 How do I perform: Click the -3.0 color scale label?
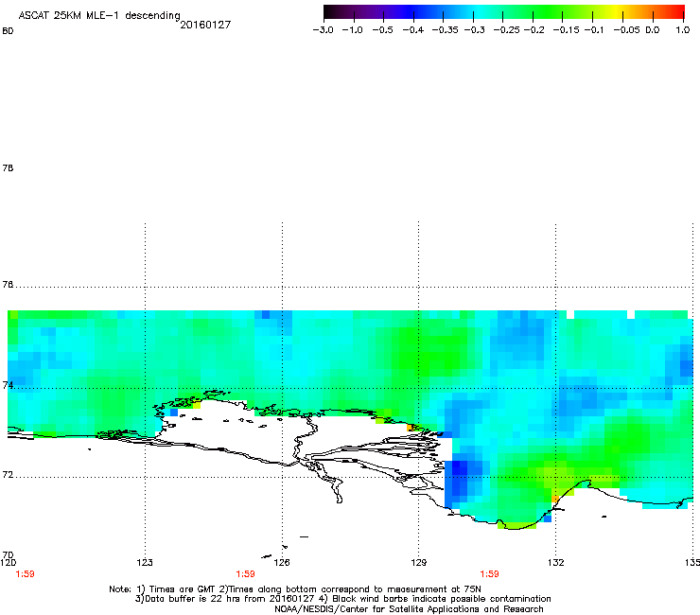coord(324,30)
